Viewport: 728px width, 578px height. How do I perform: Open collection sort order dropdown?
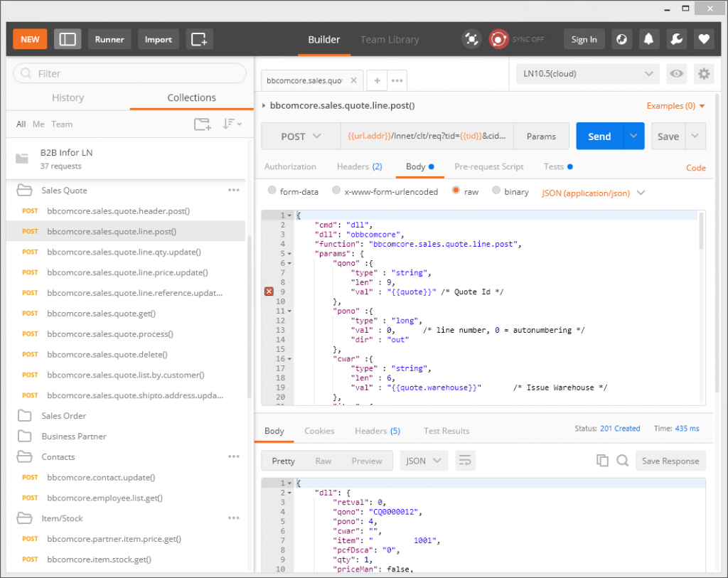[x=232, y=124]
